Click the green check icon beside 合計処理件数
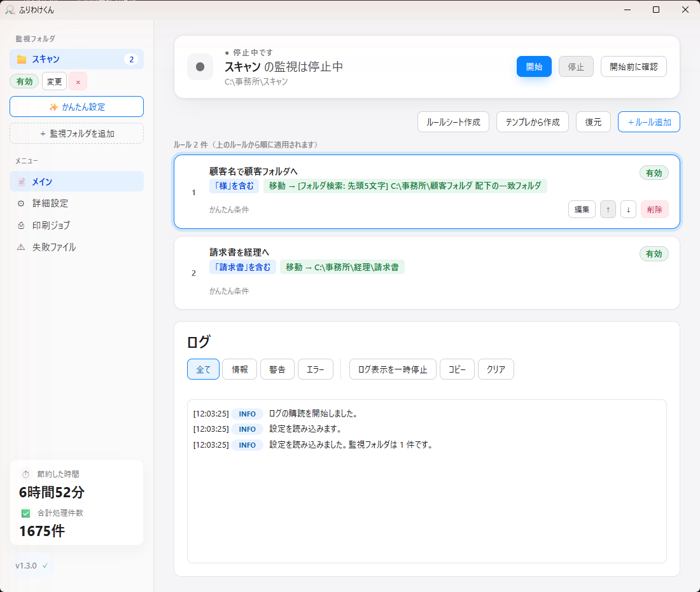Image resolution: width=700 pixels, height=592 pixels. (26, 513)
